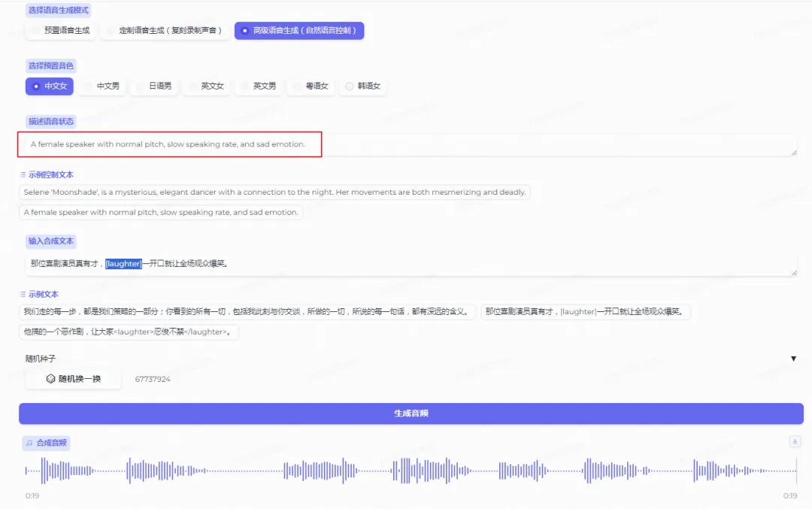Expand the dropdown arrow in 随机种子 row
This screenshot has width=812, height=509.
(793, 359)
